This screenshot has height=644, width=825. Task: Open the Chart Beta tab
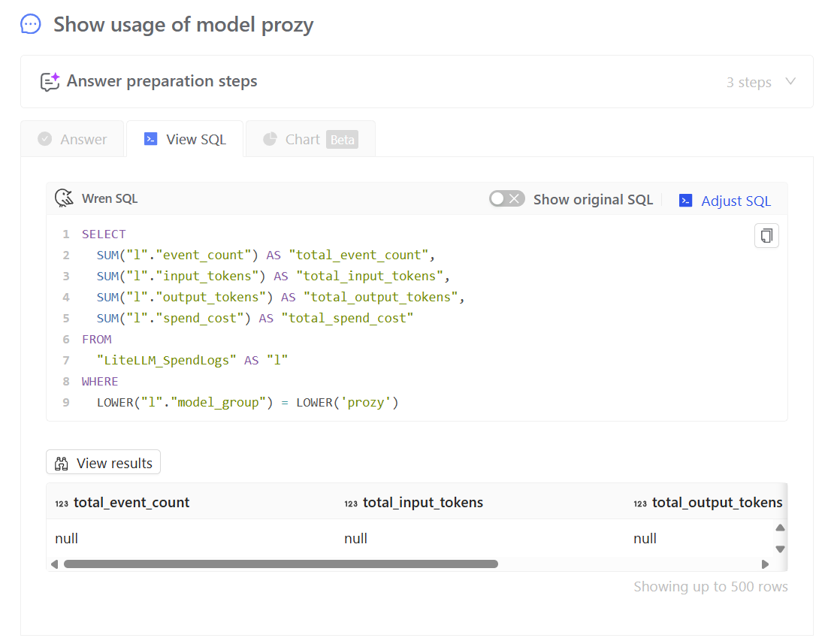pos(310,139)
